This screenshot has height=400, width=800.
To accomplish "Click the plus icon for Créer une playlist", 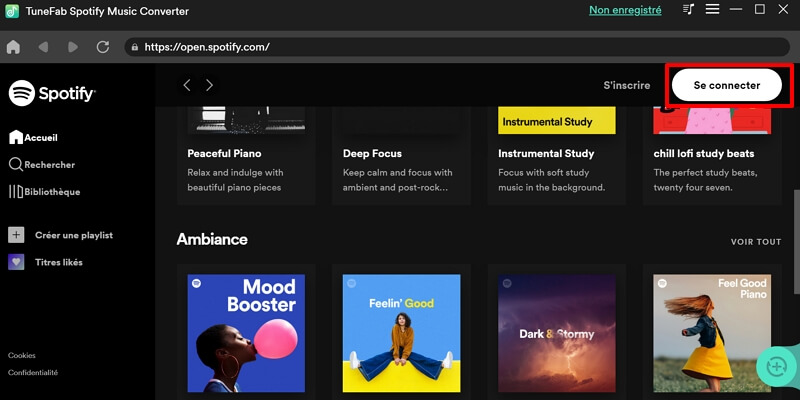I will (16, 235).
